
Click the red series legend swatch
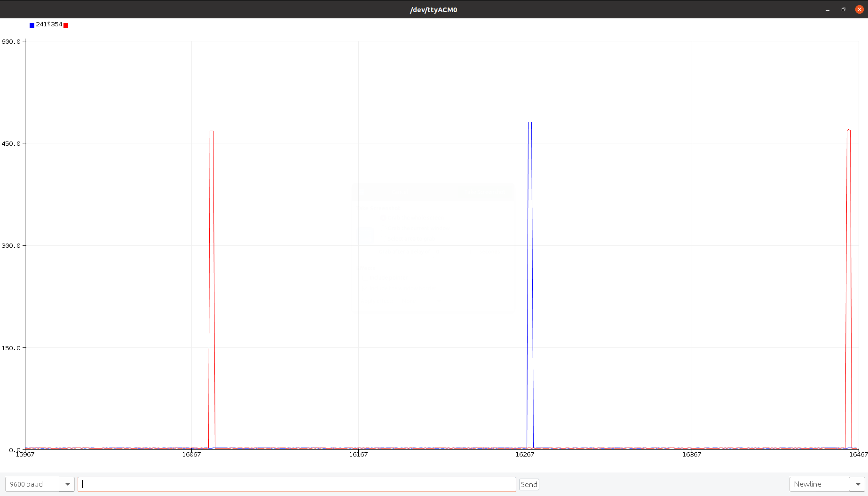click(66, 25)
